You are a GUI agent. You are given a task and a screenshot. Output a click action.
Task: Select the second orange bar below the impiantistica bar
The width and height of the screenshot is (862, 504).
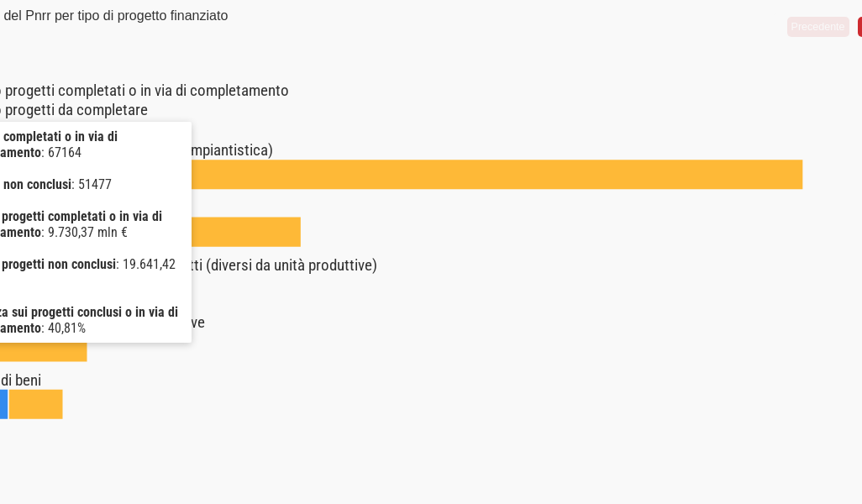coord(245,232)
